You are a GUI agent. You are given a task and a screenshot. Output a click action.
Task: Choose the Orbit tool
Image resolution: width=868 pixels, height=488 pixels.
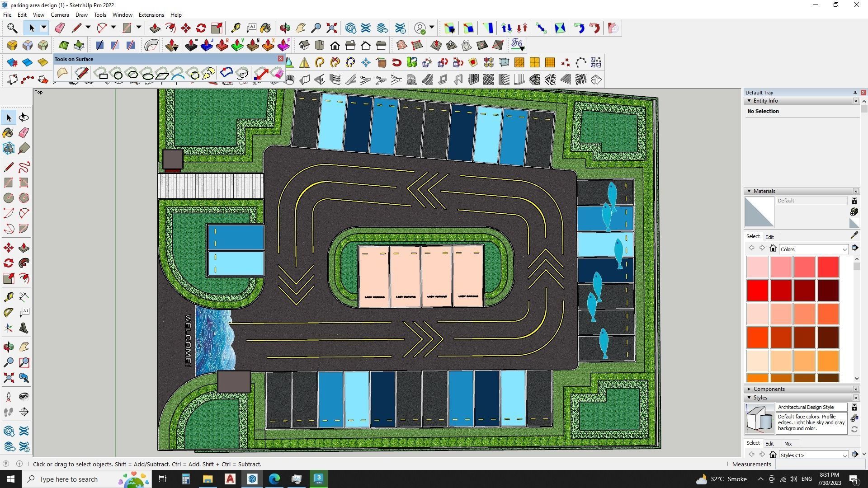[8, 347]
